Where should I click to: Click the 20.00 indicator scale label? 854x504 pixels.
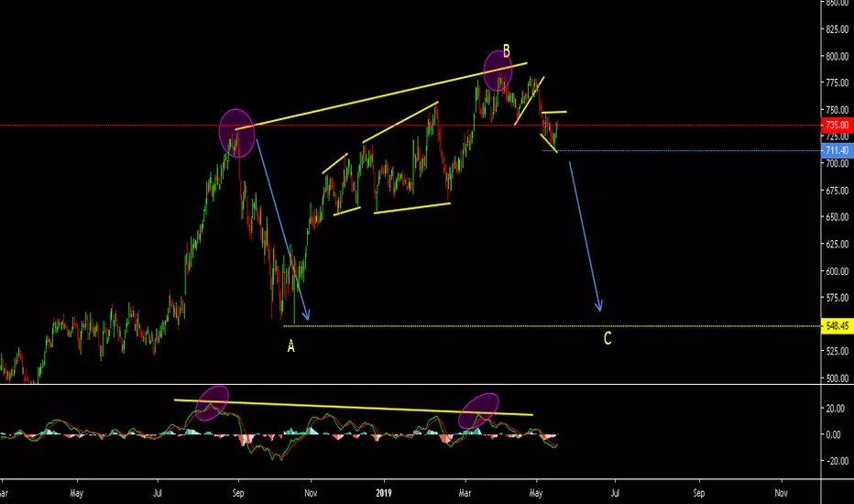[836, 408]
